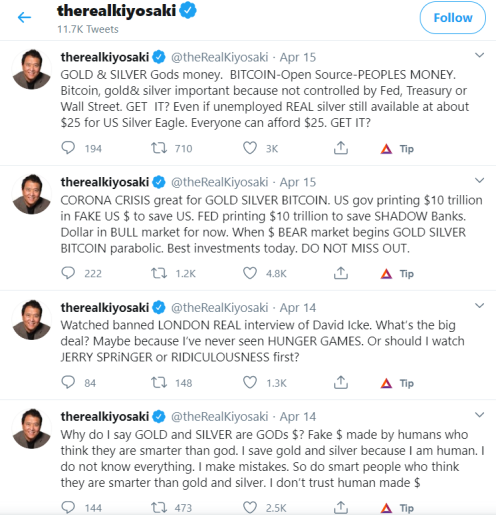Viewport: 496px width, 515px height.
Task: Follow therealkiyosaki account
Action: [x=452, y=18]
